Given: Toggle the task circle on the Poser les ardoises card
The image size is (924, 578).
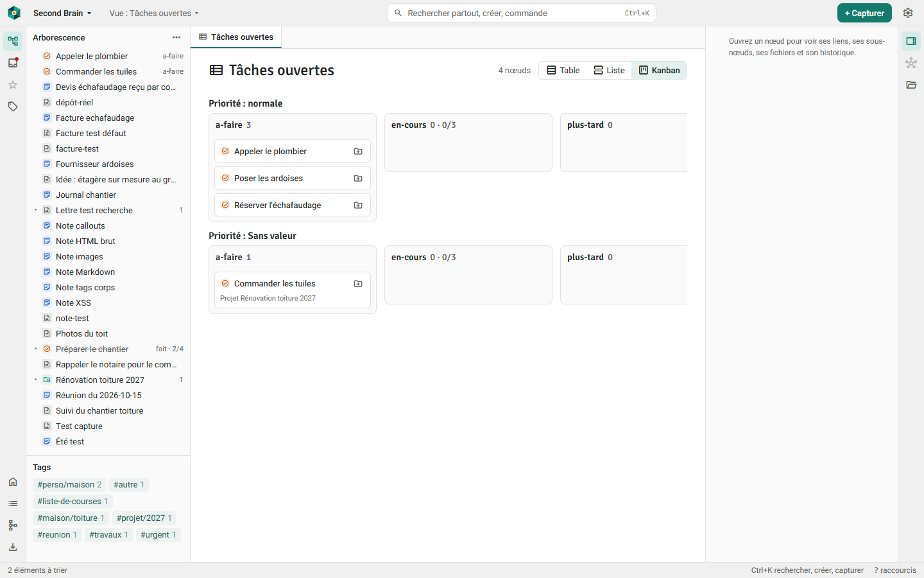Looking at the screenshot, I should pyautogui.click(x=225, y=179).
